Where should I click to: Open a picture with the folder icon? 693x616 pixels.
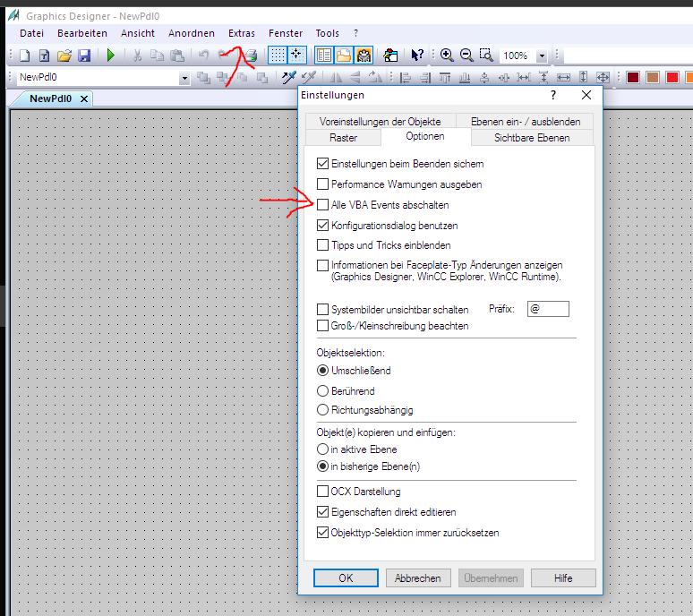tap(64, 56)
